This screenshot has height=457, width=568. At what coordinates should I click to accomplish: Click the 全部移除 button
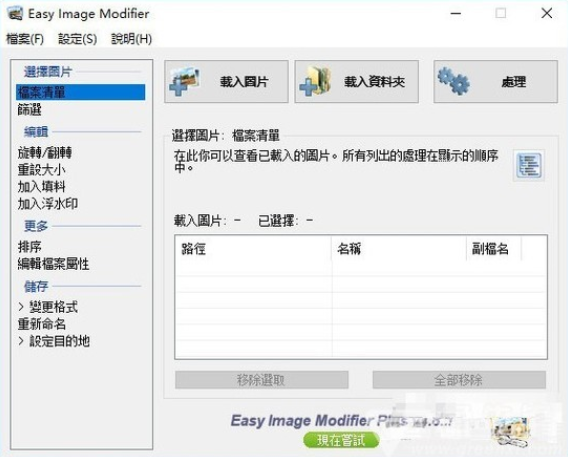(x=459, y=380)
